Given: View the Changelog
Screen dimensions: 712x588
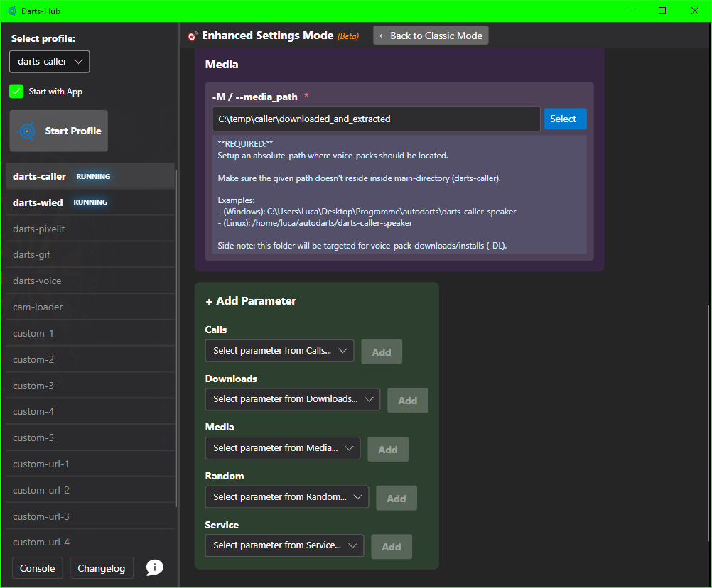Looking at the screenshot, I should click(x=102, y=568).
